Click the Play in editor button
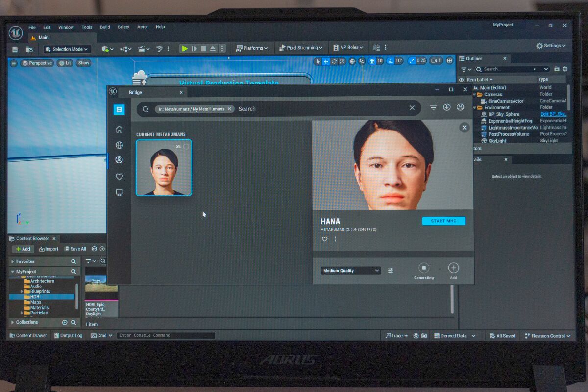The width and height of the screenshot is (588, 392). (x=184, y=48)
